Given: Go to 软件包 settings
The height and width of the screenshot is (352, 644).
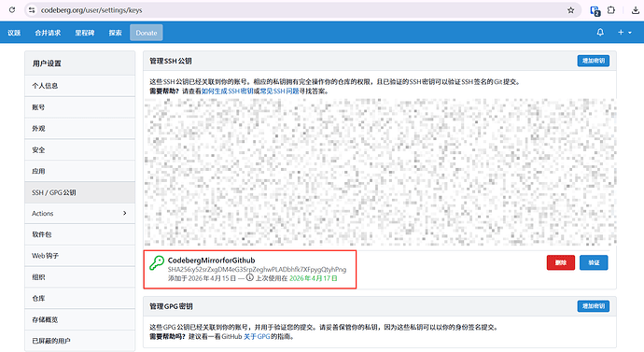Looking at the screenshot, I should click(x=79, y=234).
